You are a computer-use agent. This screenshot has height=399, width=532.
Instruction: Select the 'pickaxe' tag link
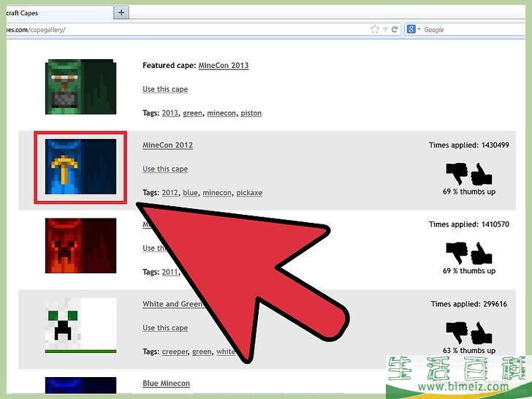point(249,193)
